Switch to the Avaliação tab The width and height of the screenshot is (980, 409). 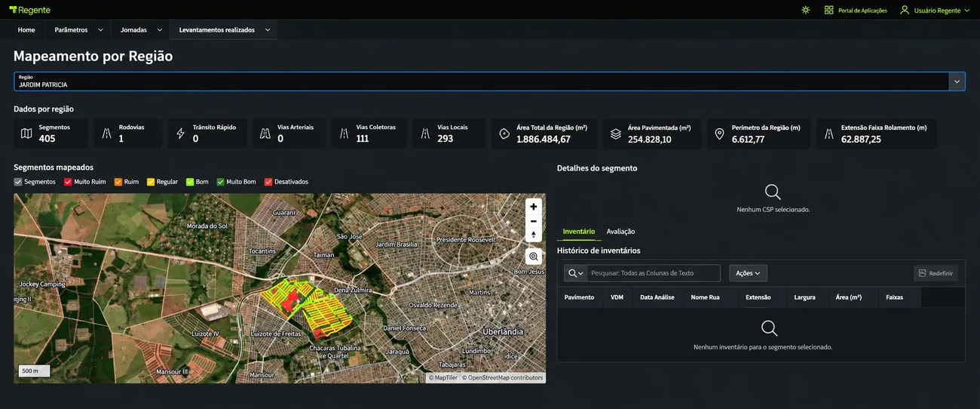(620, 232)
